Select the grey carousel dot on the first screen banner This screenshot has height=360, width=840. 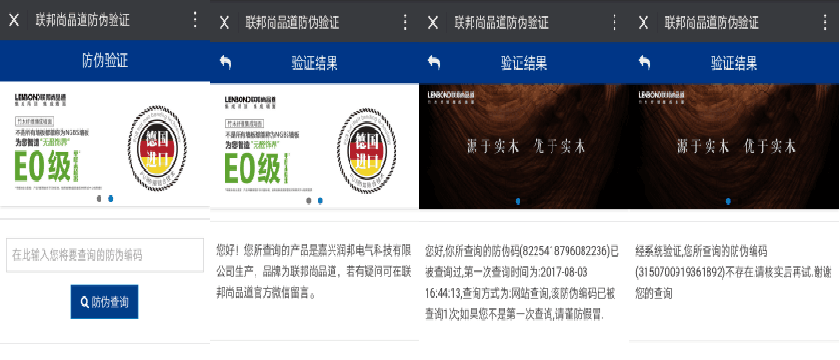click(98, 199)
